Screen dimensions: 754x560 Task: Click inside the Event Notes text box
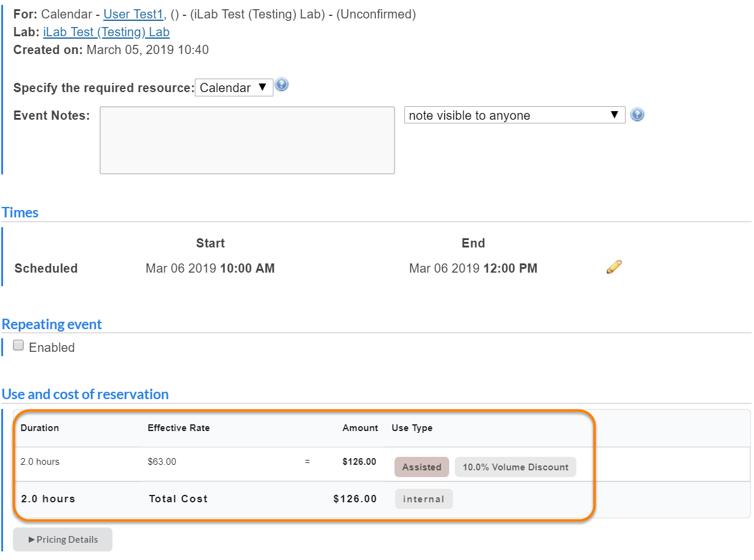tap(247, 141)
